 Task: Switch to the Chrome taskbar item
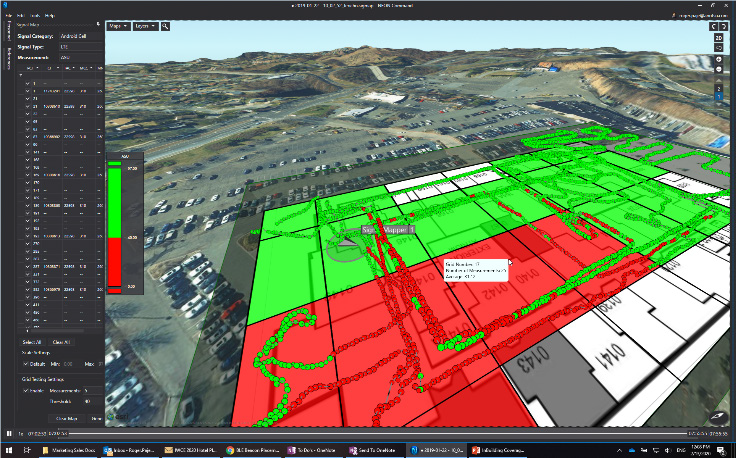tap(253, 450)
